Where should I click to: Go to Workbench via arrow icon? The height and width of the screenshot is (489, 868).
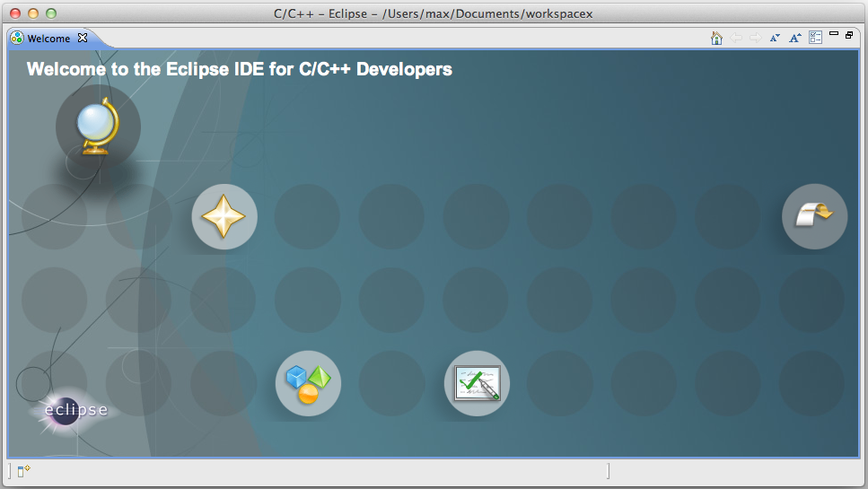pos(814,216)
